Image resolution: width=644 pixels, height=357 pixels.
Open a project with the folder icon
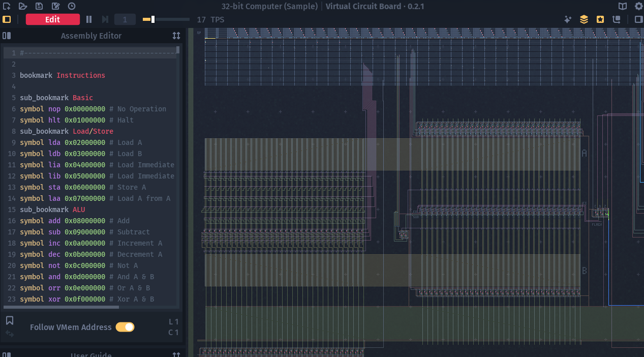[x=23, y=6]
